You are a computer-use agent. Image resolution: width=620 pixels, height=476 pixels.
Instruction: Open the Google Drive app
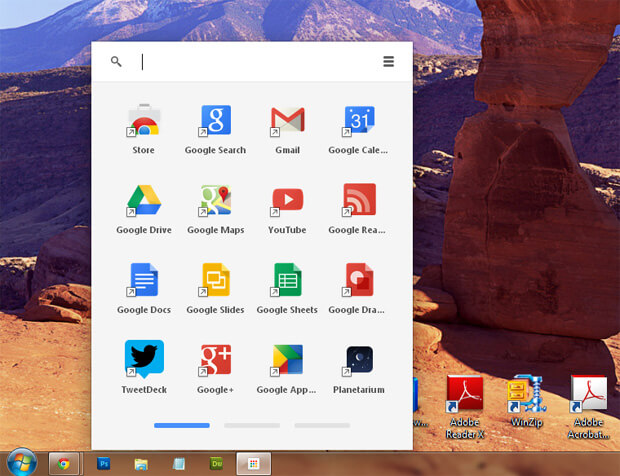point(144,200)
